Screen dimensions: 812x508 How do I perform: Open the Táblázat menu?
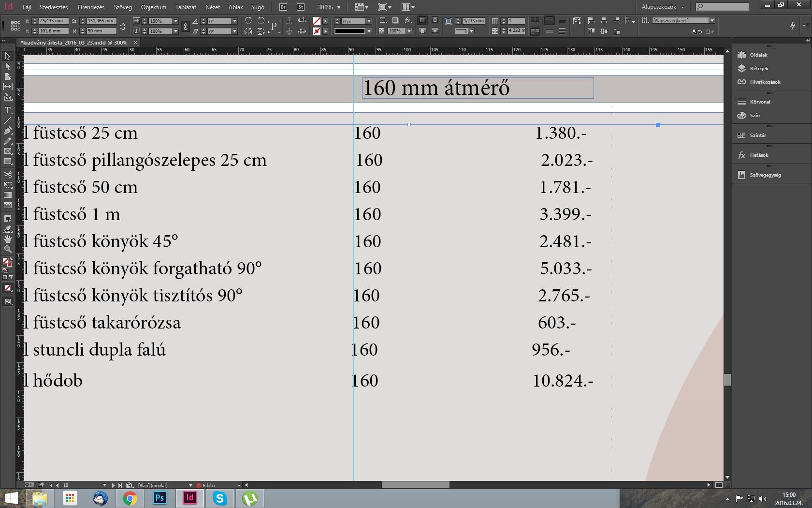click(x=186, y=7)
